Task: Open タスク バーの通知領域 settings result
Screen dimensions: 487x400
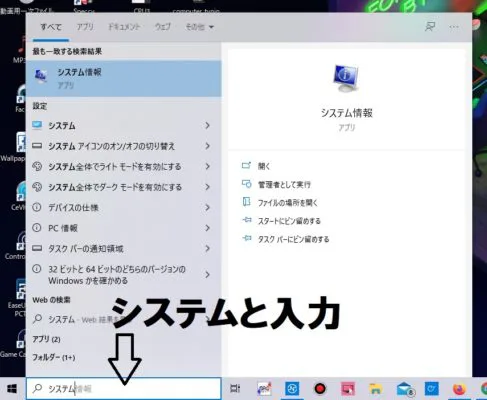Action: (123, 248)
